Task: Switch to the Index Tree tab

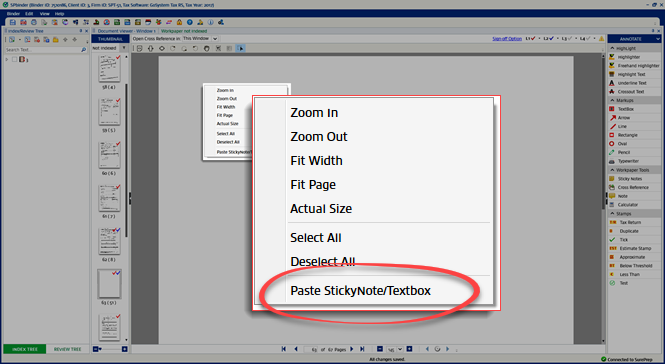Action: 25,349
